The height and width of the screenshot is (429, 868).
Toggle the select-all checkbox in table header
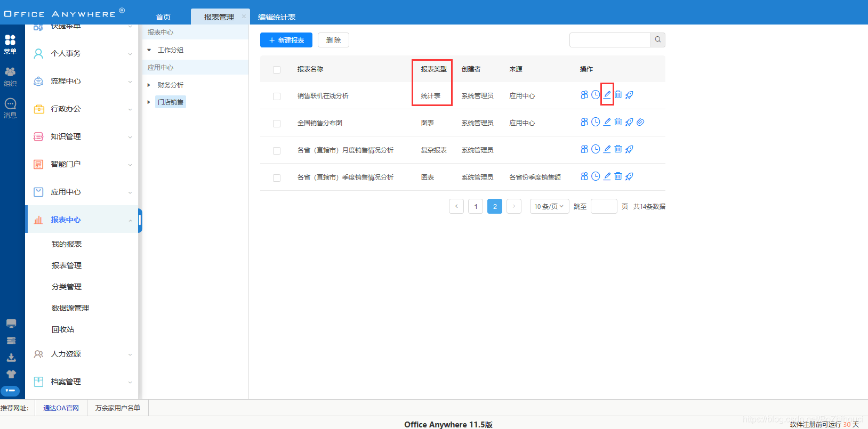coord(277,70)
